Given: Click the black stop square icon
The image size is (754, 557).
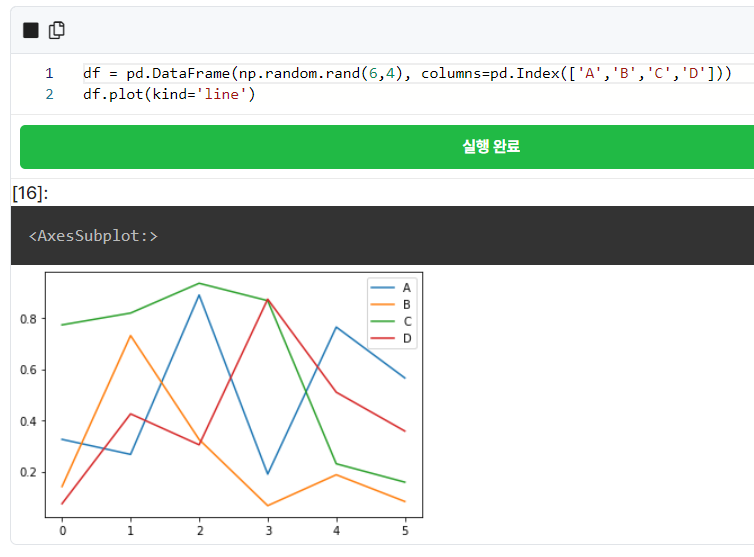Looking at the screenshot, I should tap(31, 30).
